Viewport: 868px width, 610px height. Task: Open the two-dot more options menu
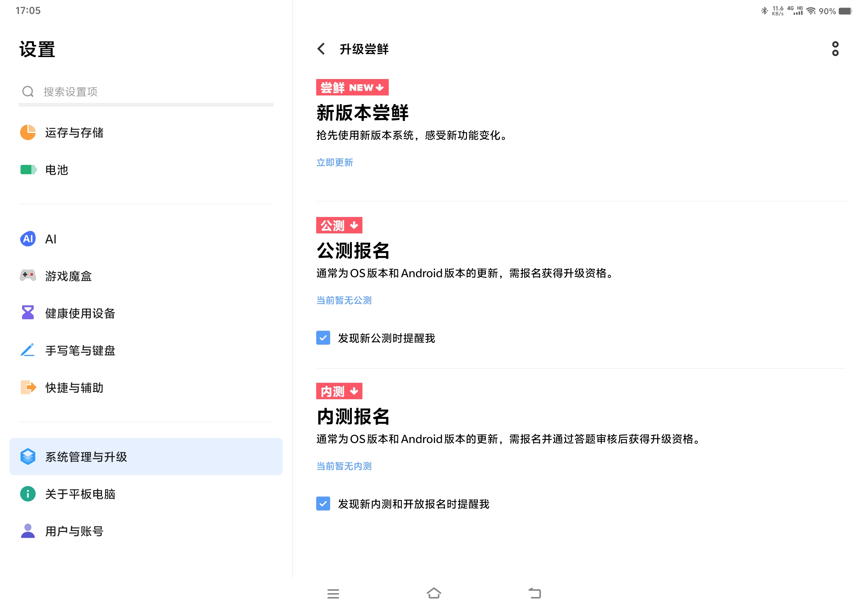[x=835, y=49]
